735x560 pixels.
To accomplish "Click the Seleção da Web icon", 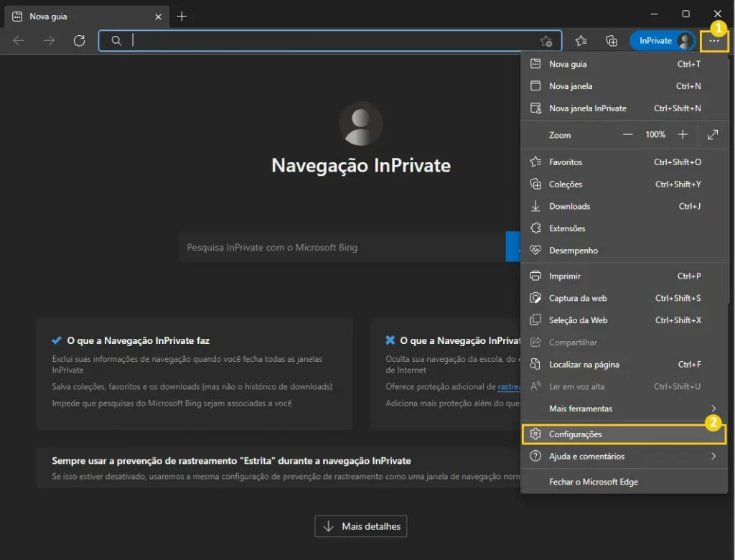I will [x=535, y=320].
